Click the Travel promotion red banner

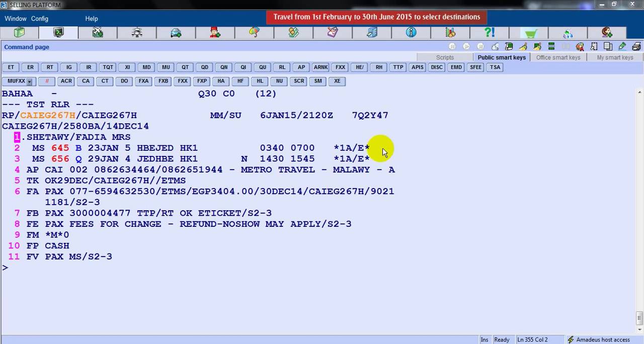coord(377,17)
